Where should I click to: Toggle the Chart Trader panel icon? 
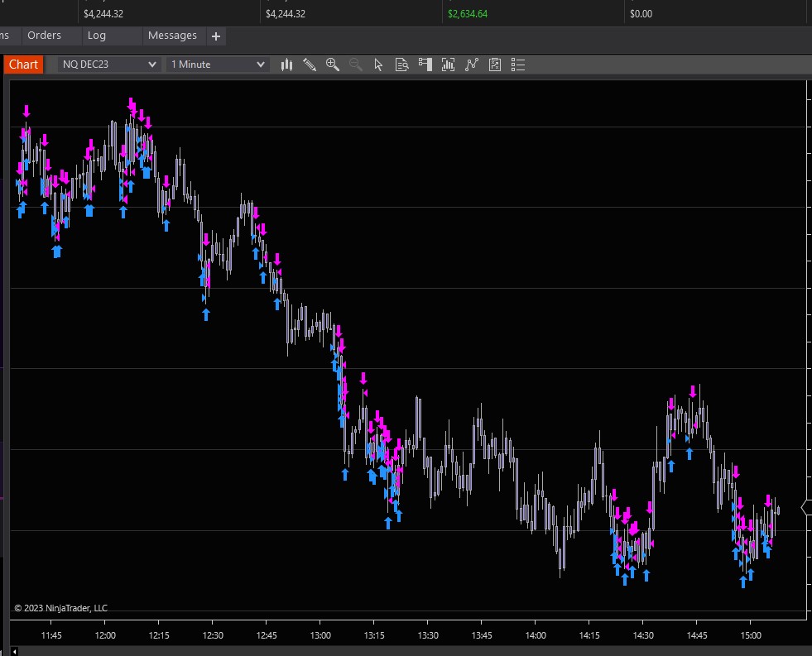[425, 65]
